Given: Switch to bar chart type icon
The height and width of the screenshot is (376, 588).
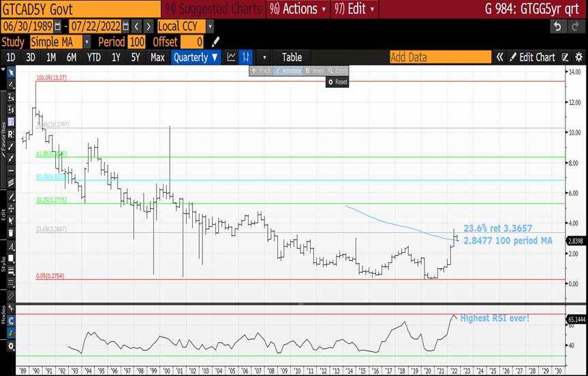Looking at the screenshot, I should tap(246, 57).
